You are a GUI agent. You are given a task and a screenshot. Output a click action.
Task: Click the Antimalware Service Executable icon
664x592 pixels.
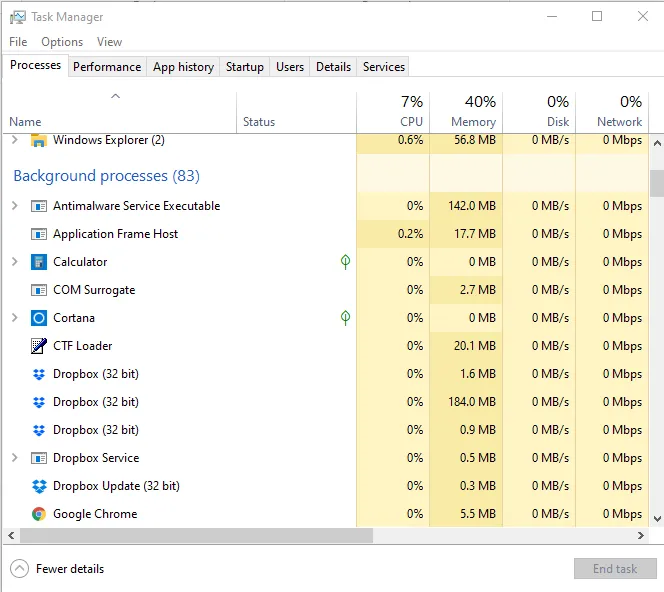(x=39, y=206)
